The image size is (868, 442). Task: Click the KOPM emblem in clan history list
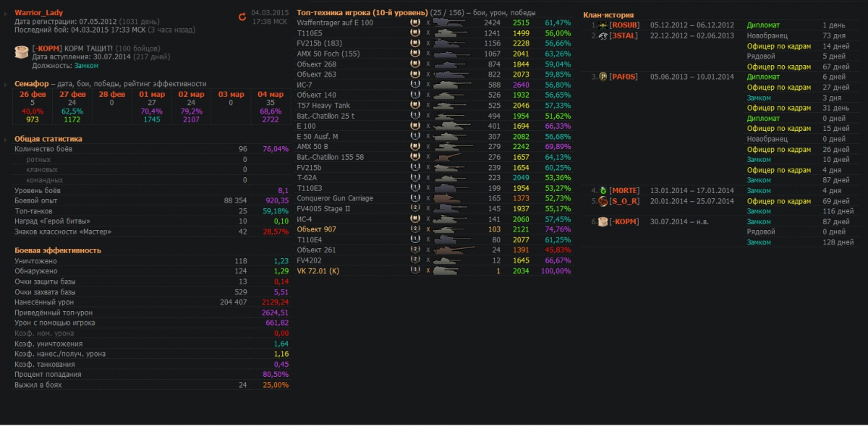(x=603, y=221)
